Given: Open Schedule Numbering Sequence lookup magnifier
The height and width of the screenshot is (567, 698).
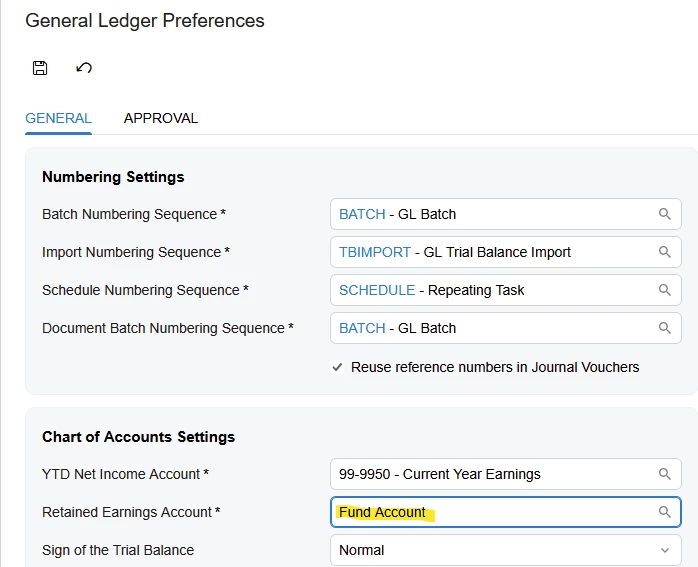Looking at the screenshot, I should pyautogui.click(x=665, y=290).
